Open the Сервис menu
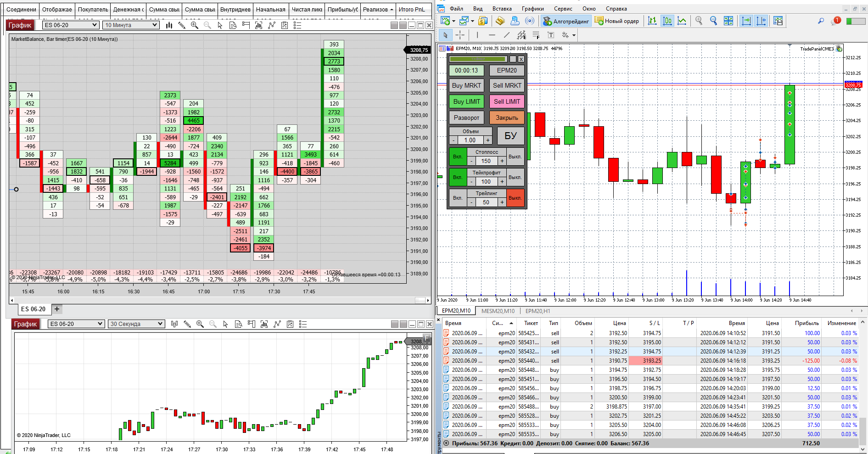The image size is (868, 454). 563,9
